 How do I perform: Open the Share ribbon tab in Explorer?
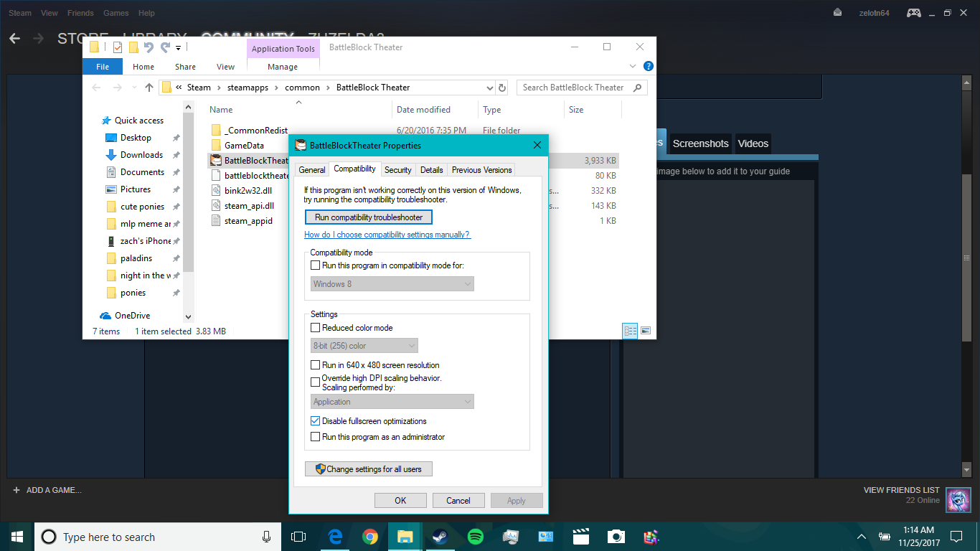pyautogui.click(x=185, y=67)
